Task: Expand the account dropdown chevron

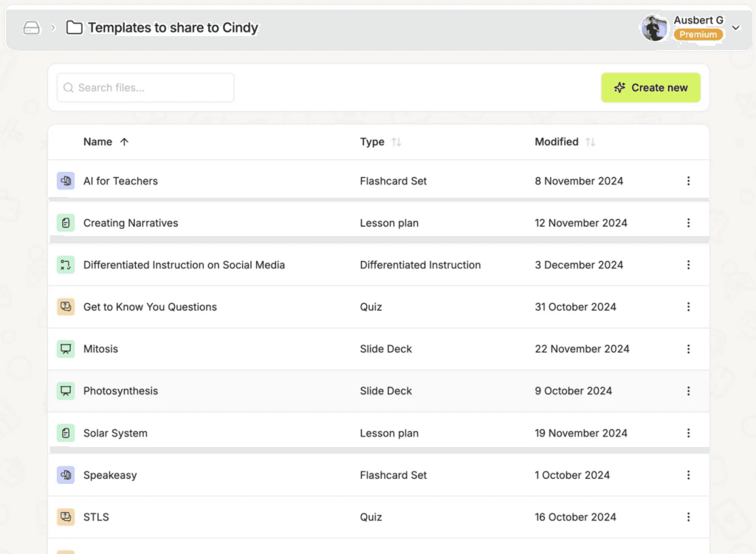Action: pyautogui.click(x=736, y=27)
